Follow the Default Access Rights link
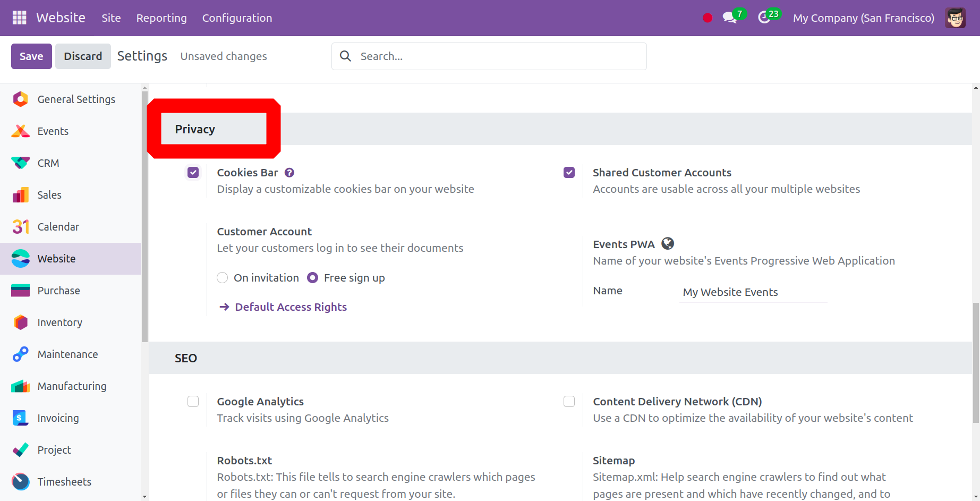The height and width of the screenshot is (501, 980). [x=291, y=307]
